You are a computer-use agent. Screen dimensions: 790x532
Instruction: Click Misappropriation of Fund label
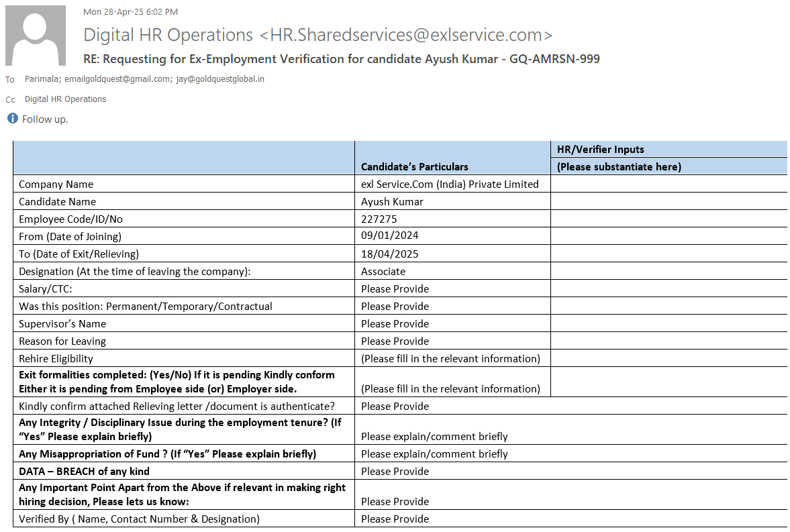click(x=167, y=454)
